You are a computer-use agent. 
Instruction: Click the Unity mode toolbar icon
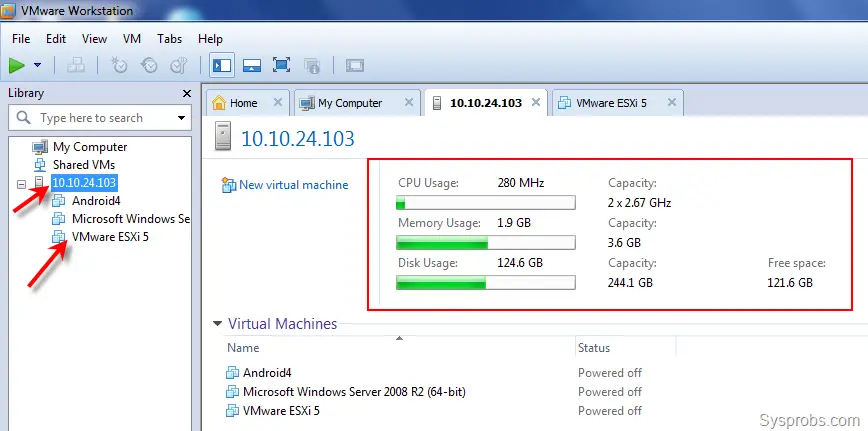[312, 65]
